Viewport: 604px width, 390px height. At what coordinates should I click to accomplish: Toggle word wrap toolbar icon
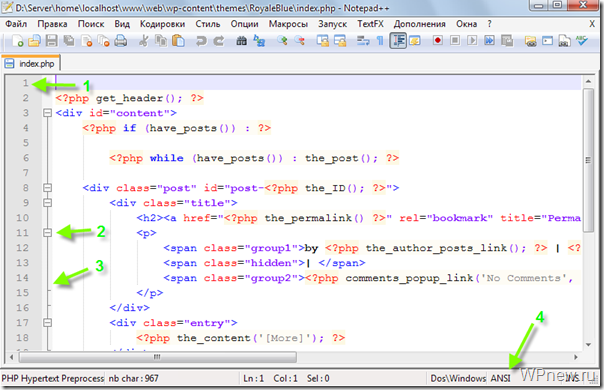pos(362,40)
